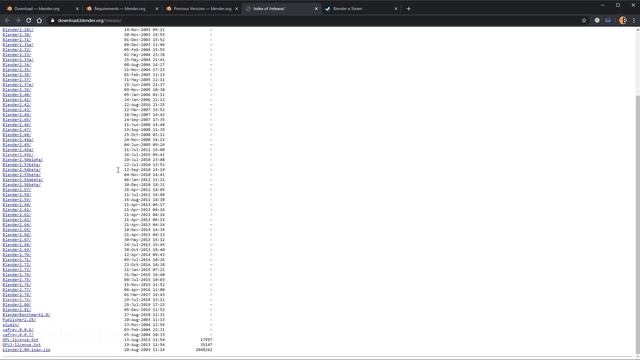
Task: Download the GPL3-license.txt file
Action: pyautogui.click(x=22, y=345)
